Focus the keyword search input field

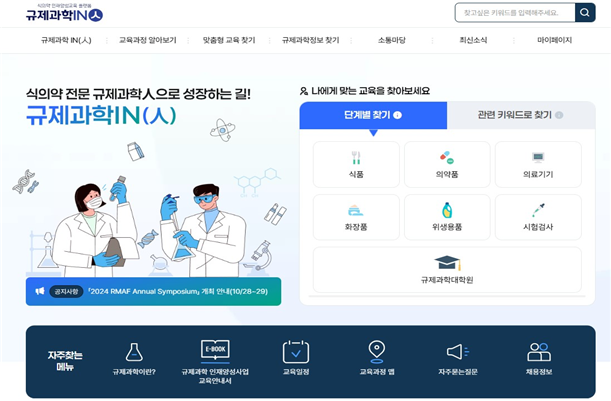(x=515, y=12)
